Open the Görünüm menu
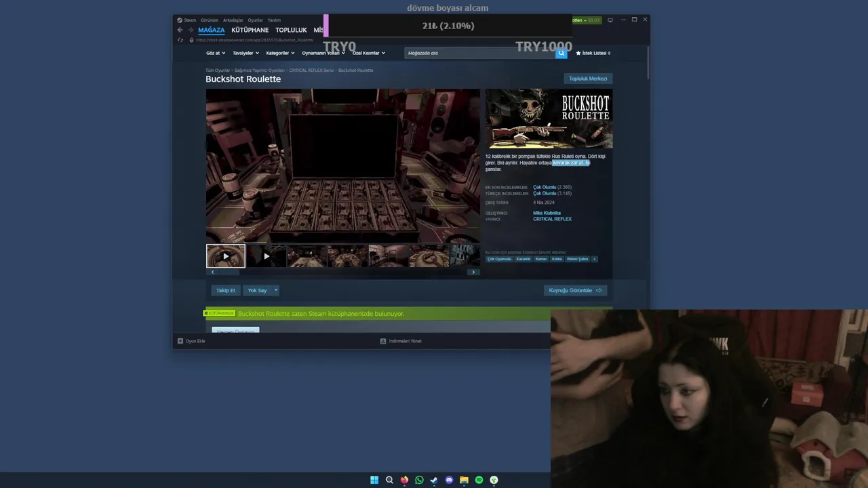The width and height of the screenshot is (868, 488). [x=210, y=20]
